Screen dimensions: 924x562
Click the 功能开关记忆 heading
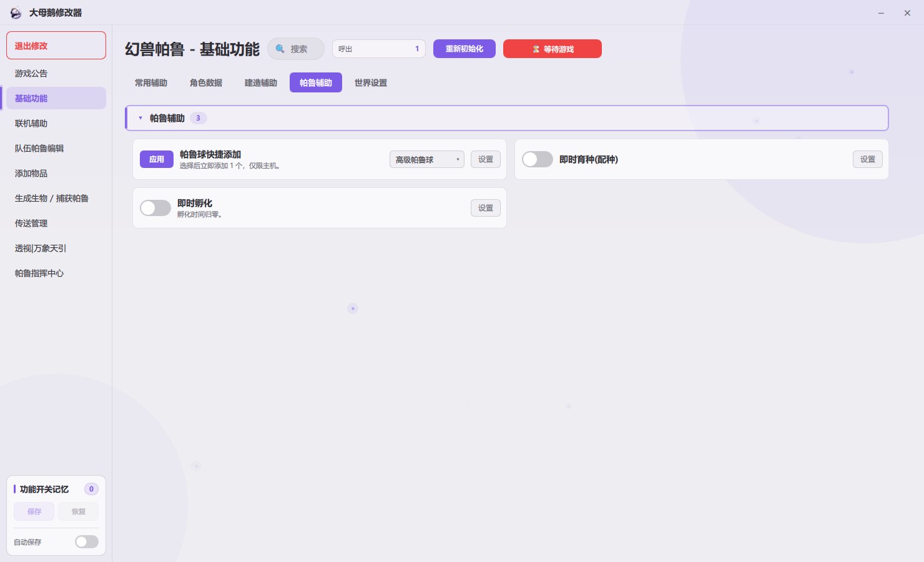click(44, 489)
